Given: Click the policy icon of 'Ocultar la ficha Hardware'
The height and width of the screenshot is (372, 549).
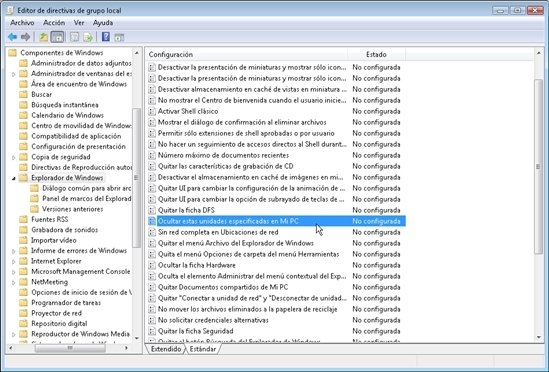Looking at the screenshot, I should point(152,265).
